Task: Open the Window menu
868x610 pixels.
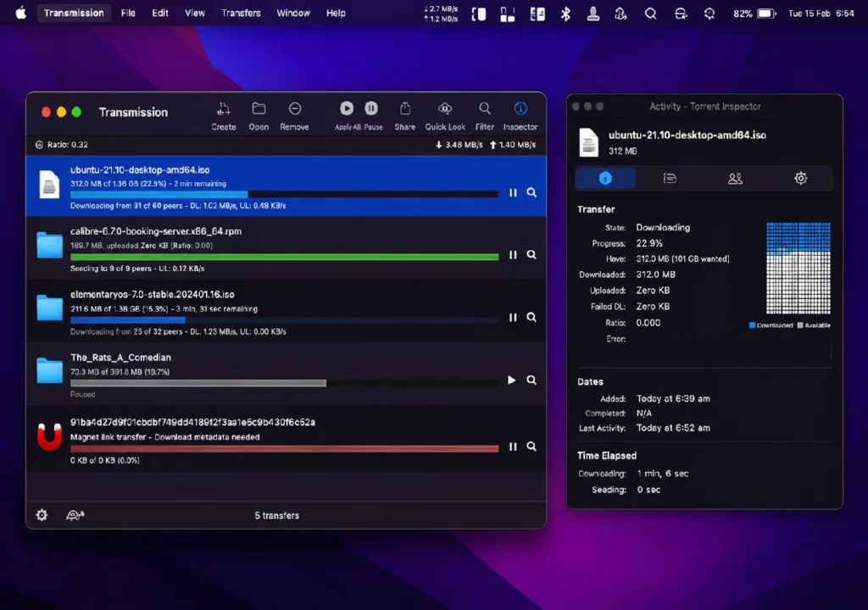Action: tap(292, 13)
